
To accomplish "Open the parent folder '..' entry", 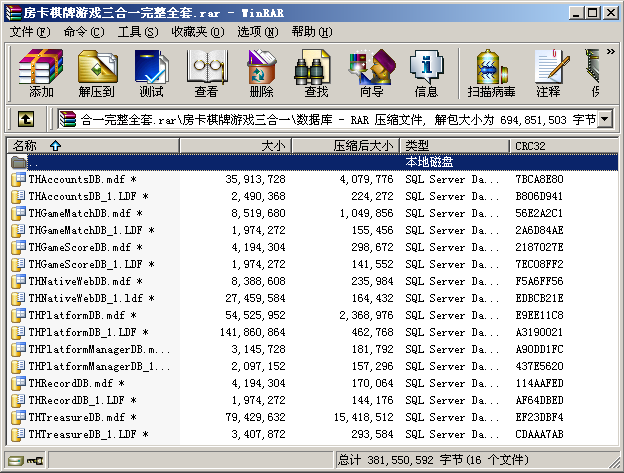I will [33, 162].
